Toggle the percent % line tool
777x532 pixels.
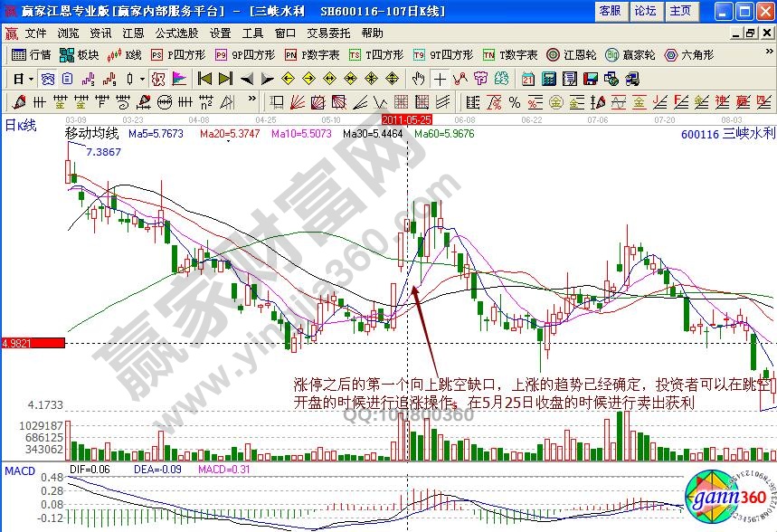(x=514, y=101)
